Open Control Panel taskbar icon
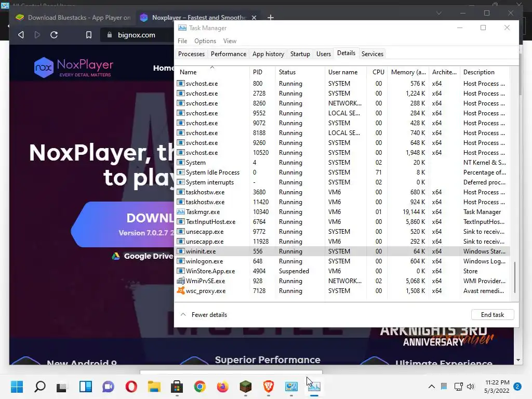 [291, 387]
